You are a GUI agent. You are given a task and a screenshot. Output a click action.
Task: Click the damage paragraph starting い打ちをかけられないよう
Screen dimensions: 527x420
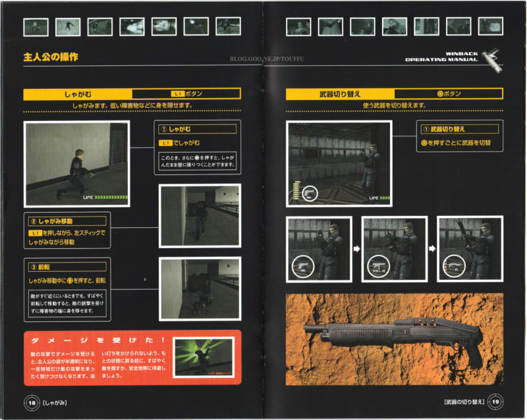pyautogui.click(x=134, y=365)
